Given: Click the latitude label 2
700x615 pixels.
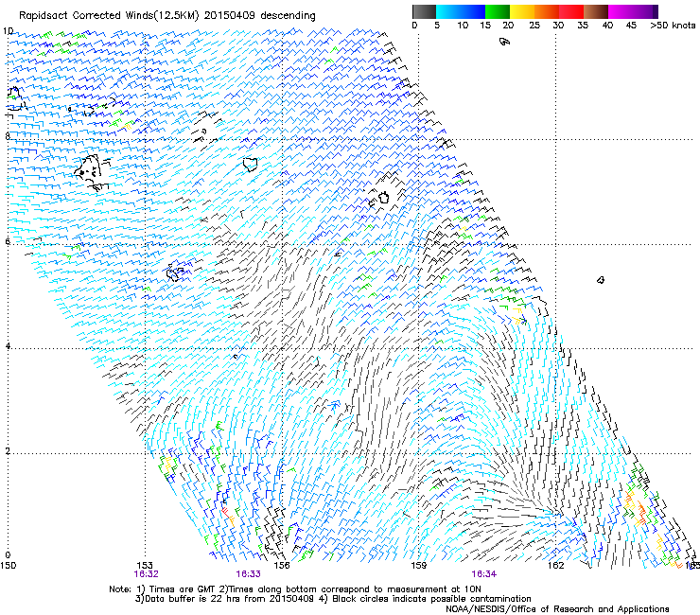Looking at the screenshot, I should tap(8, 451).
